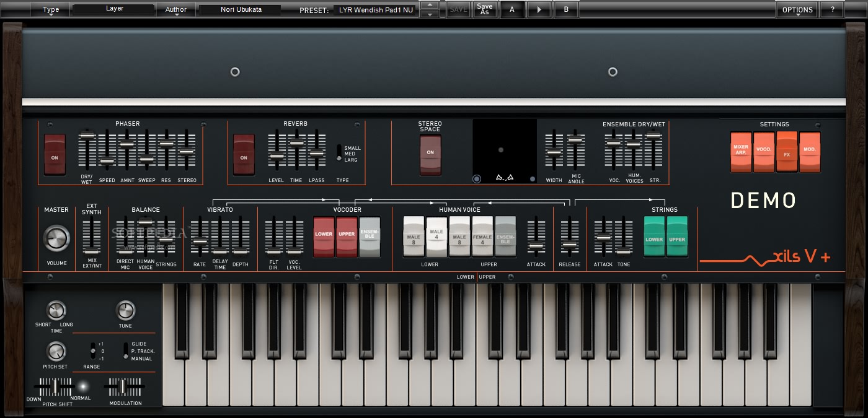Click the Vibrato DEPTH slider
The image size is (868, 418).
point(241,237)
